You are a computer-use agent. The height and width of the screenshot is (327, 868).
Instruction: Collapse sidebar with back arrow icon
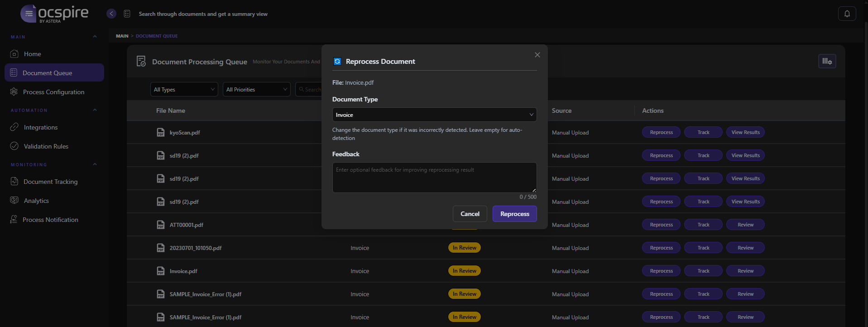point(111,14)
